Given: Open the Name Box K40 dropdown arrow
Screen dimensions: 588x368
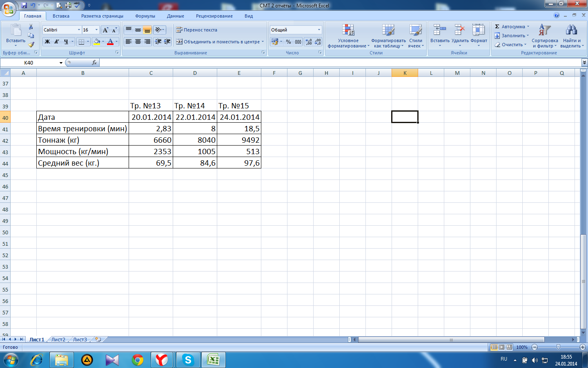Looking at the screenshot, I should [61, 63].
